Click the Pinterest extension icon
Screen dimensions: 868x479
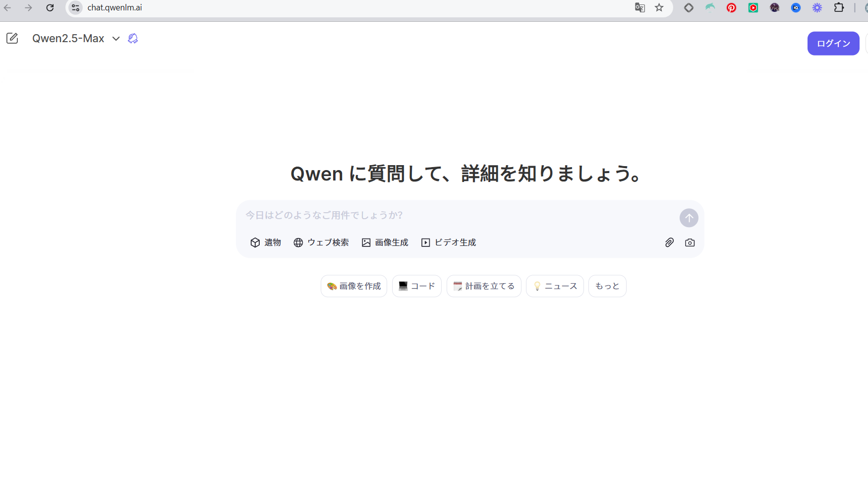pyautogui.click(x=731, y=7)
